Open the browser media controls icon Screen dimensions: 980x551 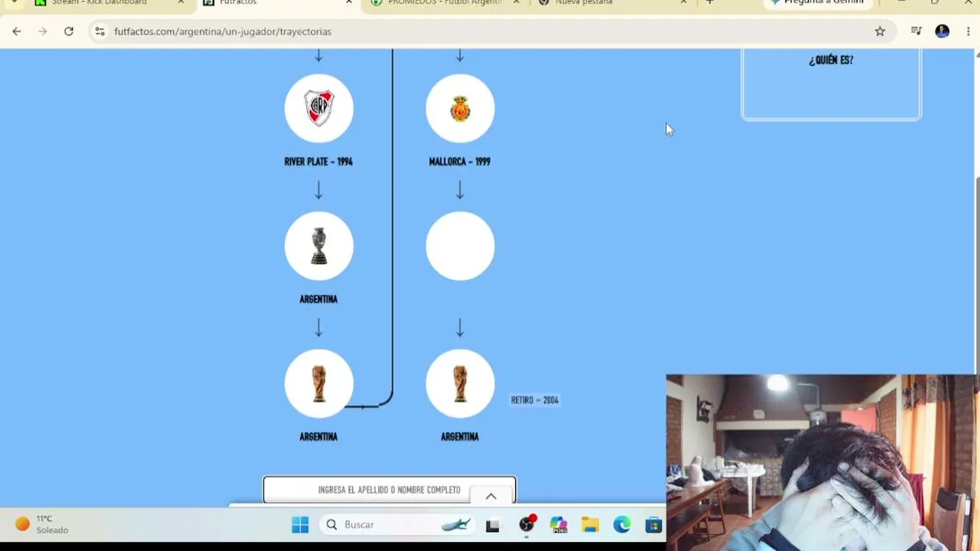click(x=916, y=31)
